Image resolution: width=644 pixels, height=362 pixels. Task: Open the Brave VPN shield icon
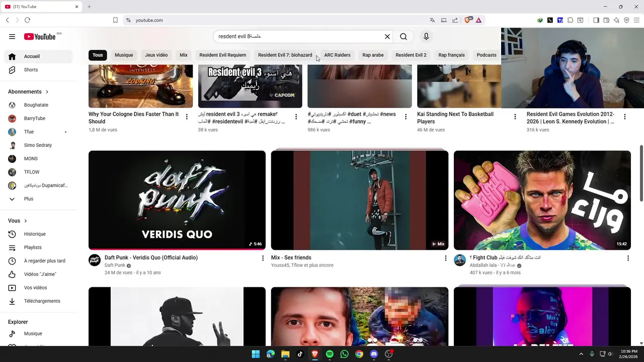click(x=626, y=20)
